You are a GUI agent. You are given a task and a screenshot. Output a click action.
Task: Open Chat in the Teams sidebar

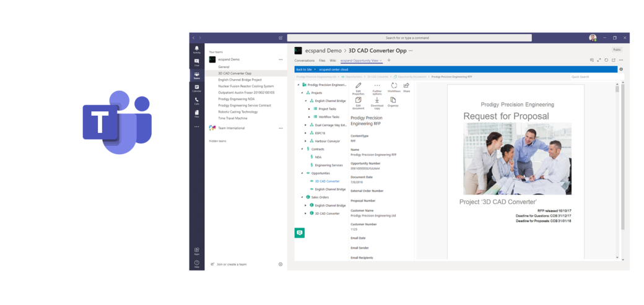(197, 62)
